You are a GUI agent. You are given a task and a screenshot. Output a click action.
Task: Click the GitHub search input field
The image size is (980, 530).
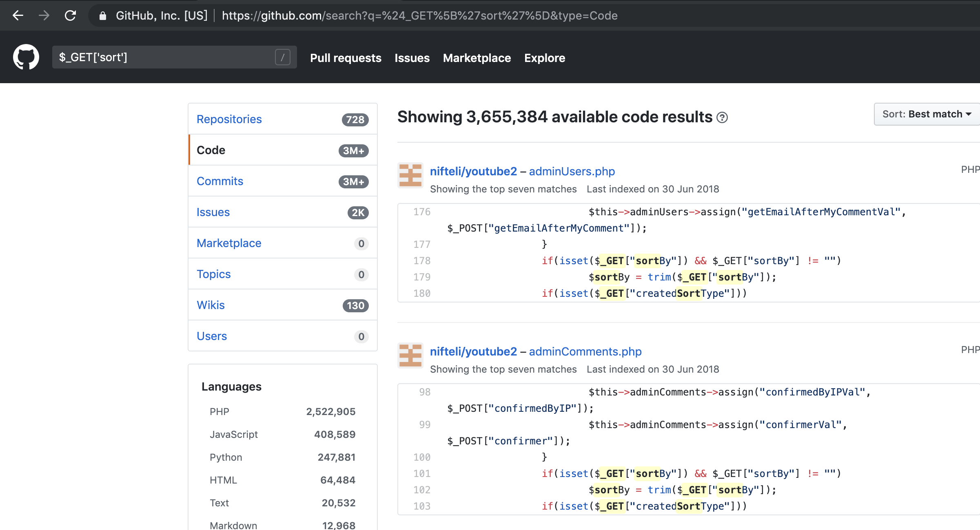coord(163,57)
